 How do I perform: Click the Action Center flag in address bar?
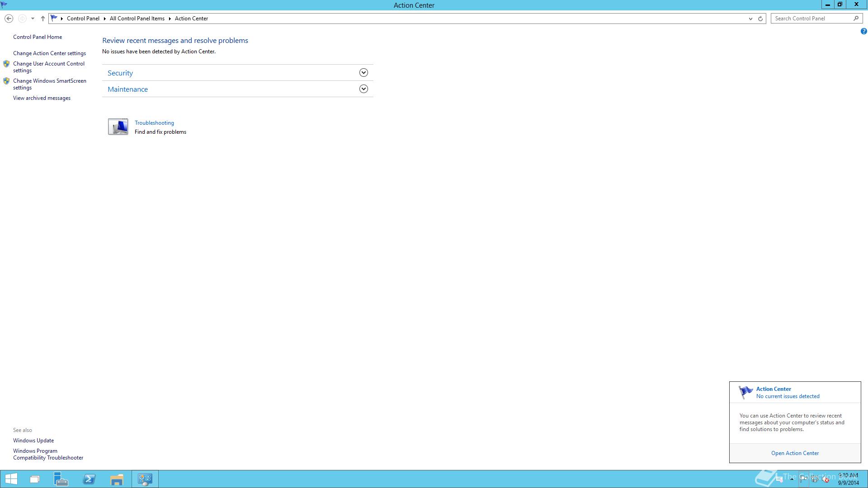54,19
